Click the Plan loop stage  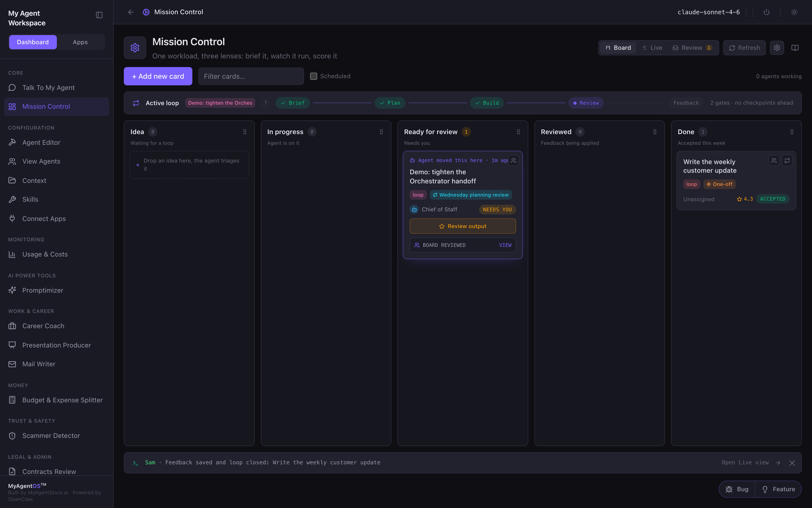(x=390, y=103)
